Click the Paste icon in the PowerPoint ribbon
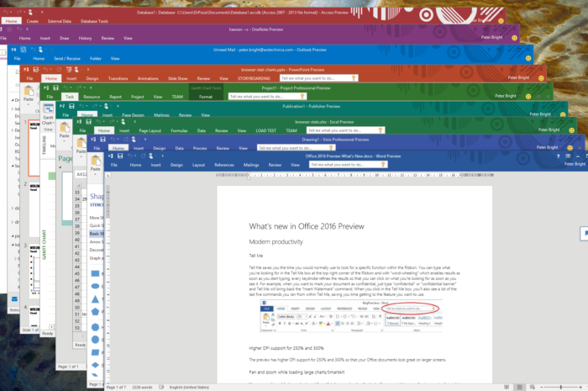Image resolution: width=588 pixels, height=391 pixels. tap(29, 91)
